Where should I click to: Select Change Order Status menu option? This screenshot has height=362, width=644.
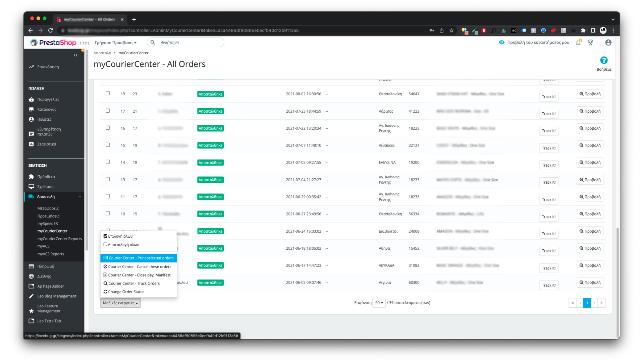pyautogui.click(x=126, y=292)
